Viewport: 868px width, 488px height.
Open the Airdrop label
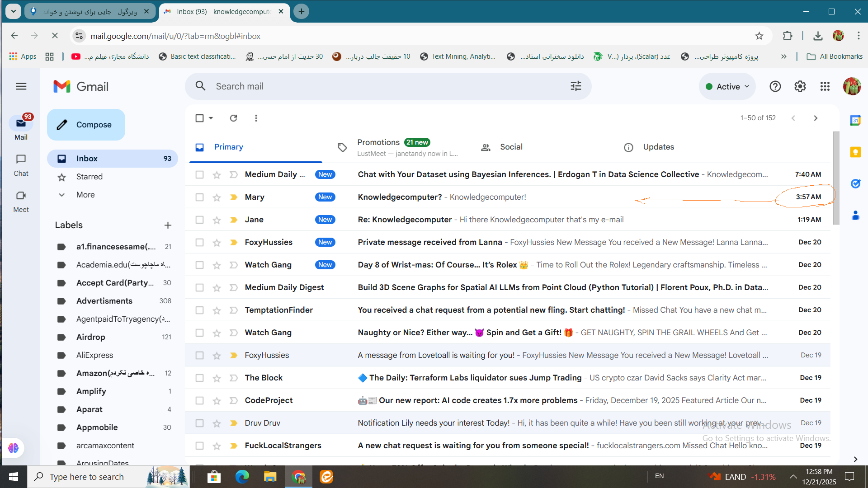(91, 337)
